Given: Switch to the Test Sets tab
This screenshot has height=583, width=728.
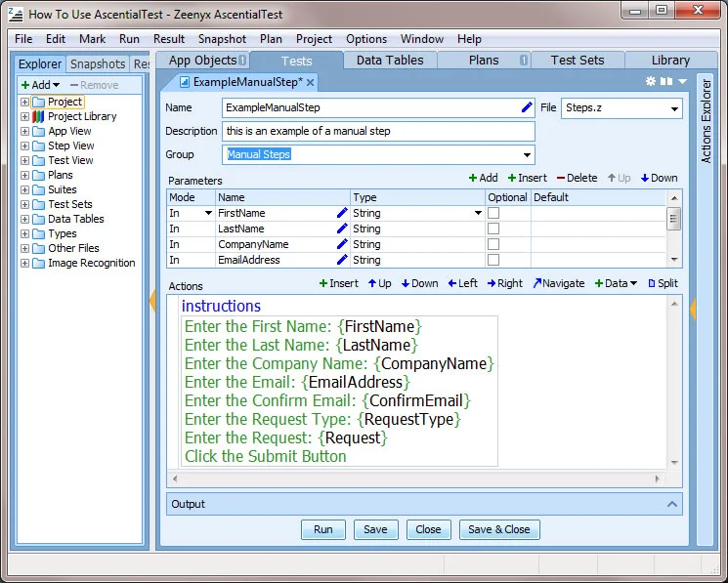Looking at the screenshot, I should pyautogui.click(x=578, y=61).
